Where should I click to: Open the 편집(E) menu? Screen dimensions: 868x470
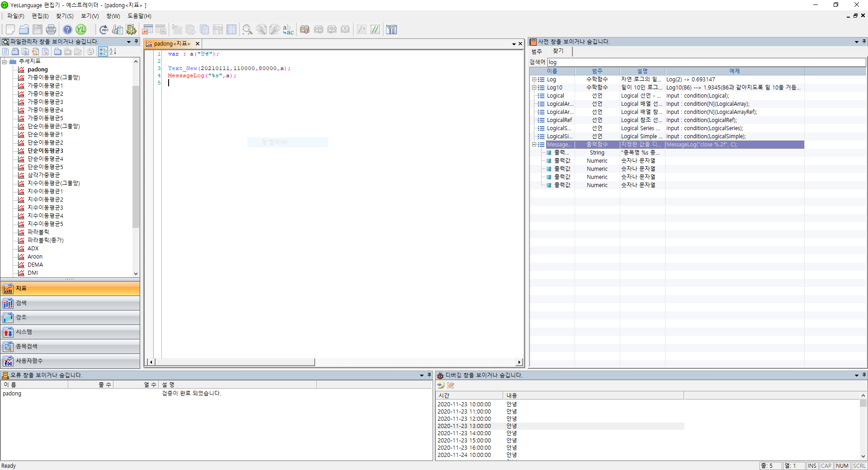(x=40, y=16)
